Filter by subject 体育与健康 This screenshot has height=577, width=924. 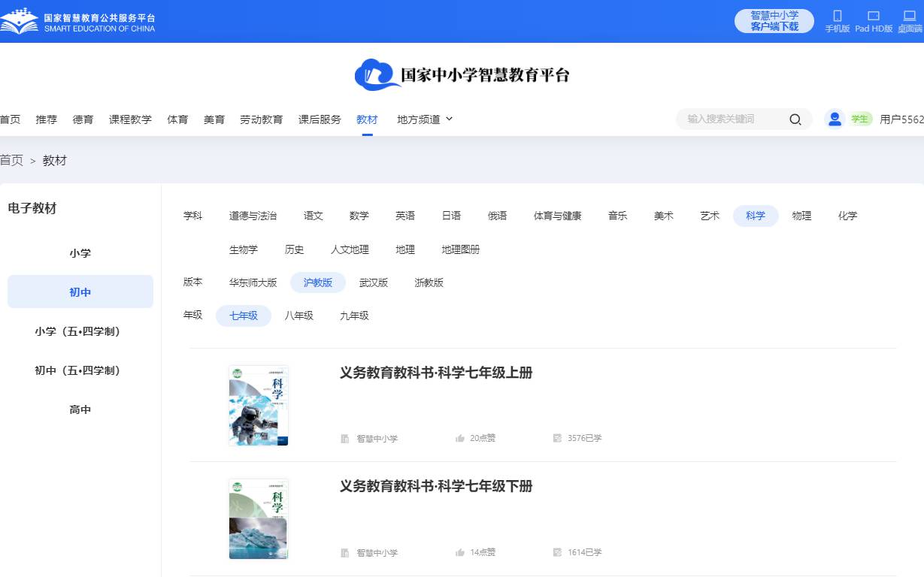[x=558, y=216]
